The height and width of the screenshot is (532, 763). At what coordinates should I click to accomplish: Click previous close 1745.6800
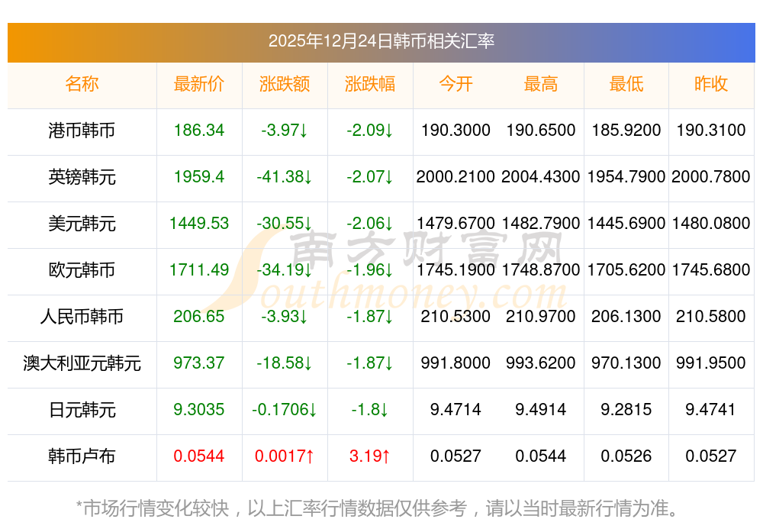point(711,269)
